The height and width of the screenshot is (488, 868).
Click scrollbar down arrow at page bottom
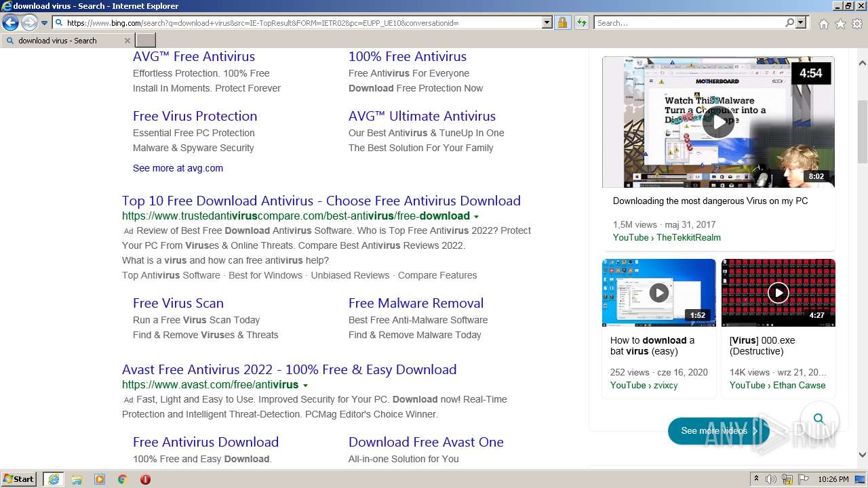tap(863, 455)
